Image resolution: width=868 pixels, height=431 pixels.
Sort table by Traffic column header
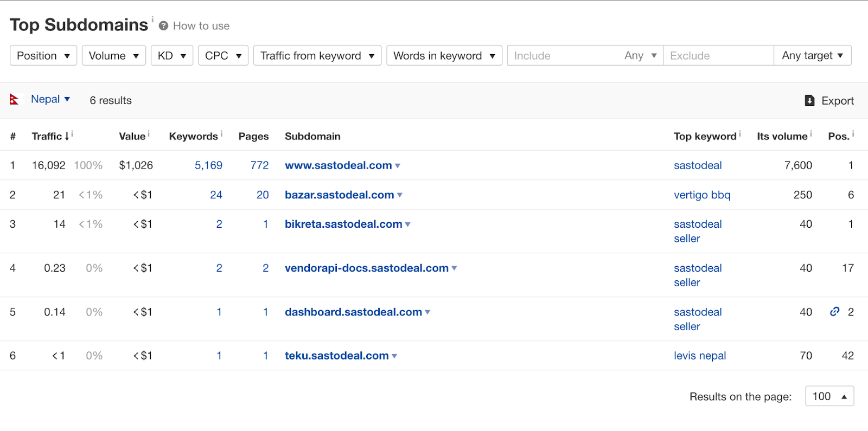tap(50, 136)
